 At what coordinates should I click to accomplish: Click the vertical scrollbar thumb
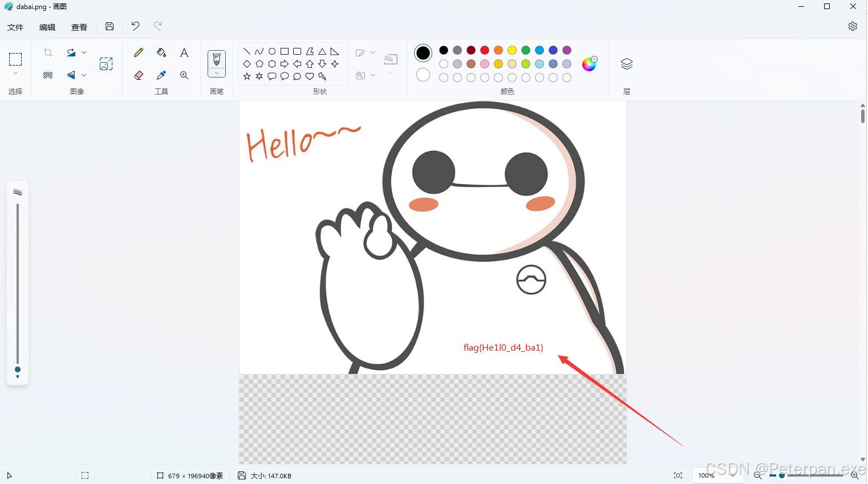click(x=862, y=116)
